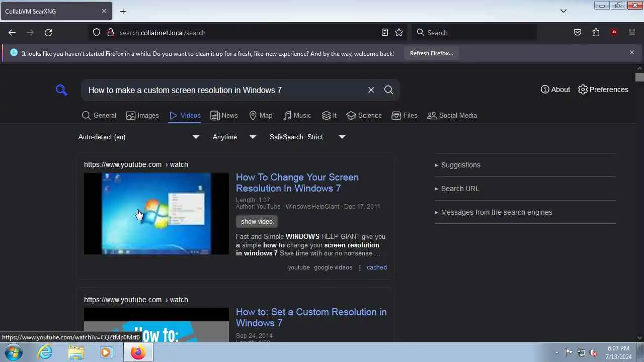Viewport: 644px width, 362px height.
Task: Click the second result's How to thumbnail
Action: (x=156, y=325)
